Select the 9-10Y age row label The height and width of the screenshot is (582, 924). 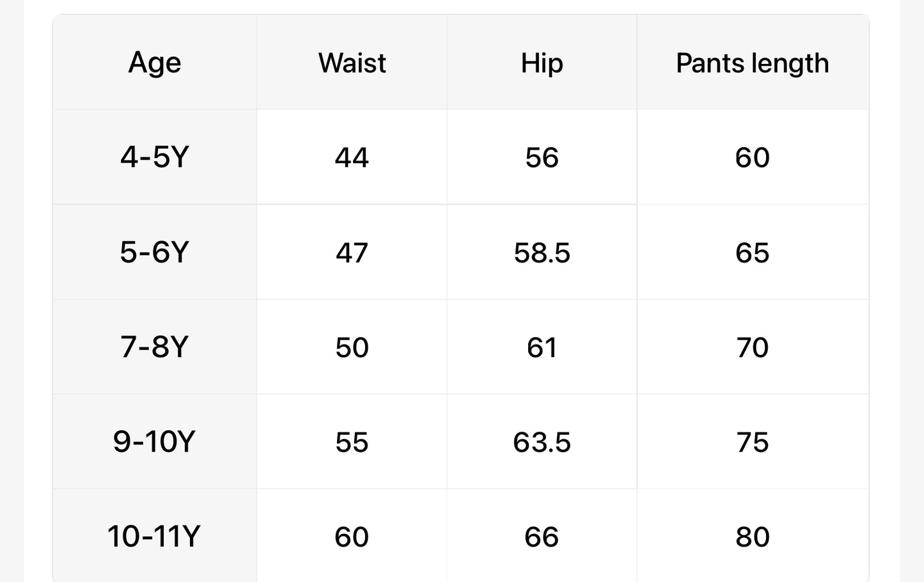154,442
